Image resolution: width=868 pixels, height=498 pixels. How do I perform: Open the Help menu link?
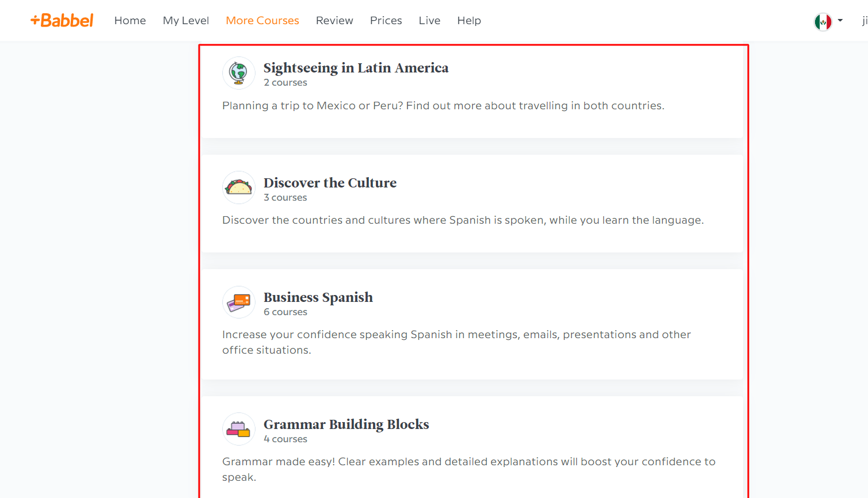[469, 21]
